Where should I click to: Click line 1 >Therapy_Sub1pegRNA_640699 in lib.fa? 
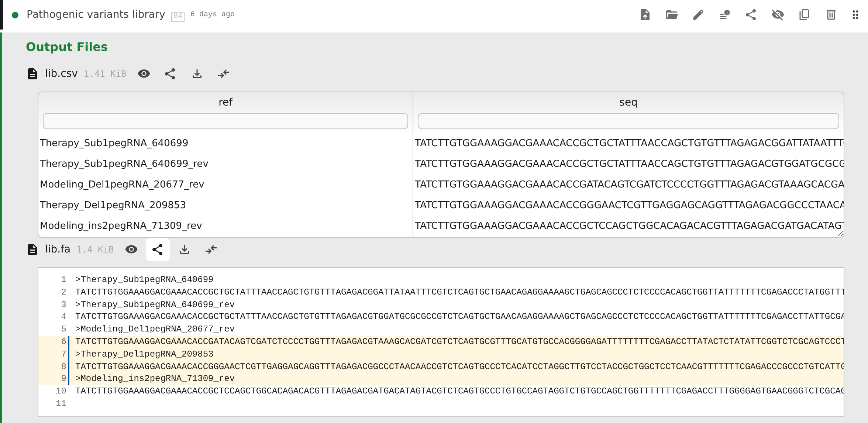(144, 279)
